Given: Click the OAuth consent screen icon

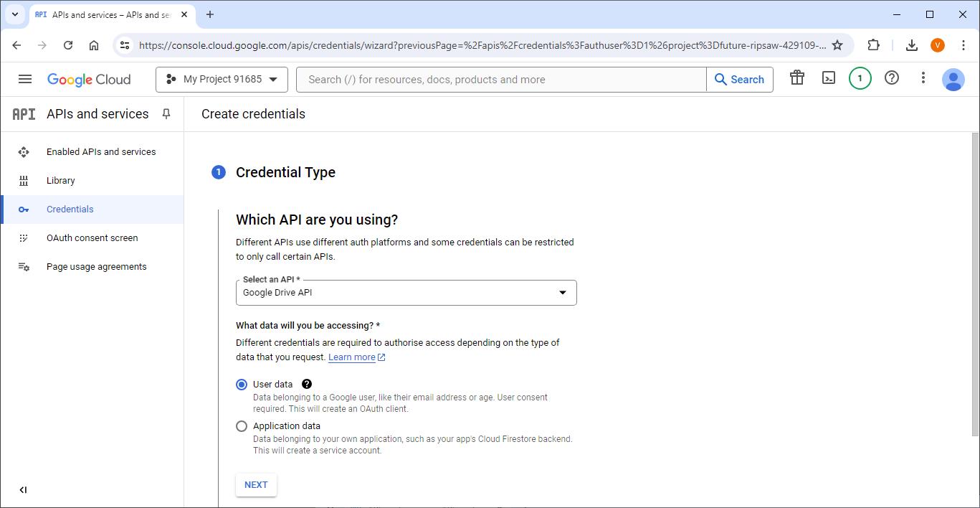Looking at the screenshot, I should 24,238.
